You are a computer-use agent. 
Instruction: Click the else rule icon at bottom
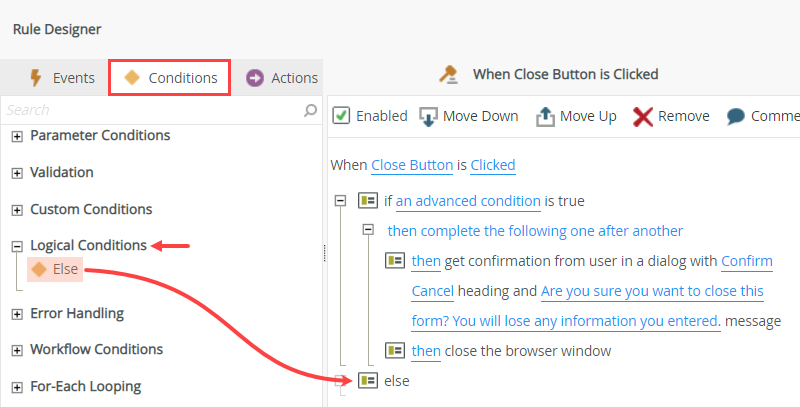click(x=368, y=380)
